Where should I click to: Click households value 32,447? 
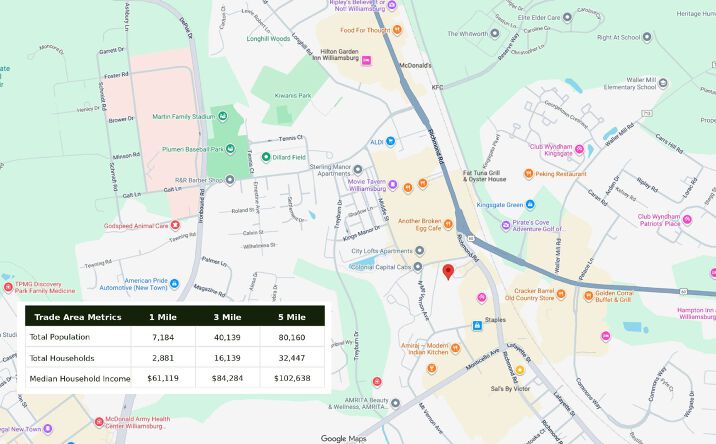[x=292, y=358]
